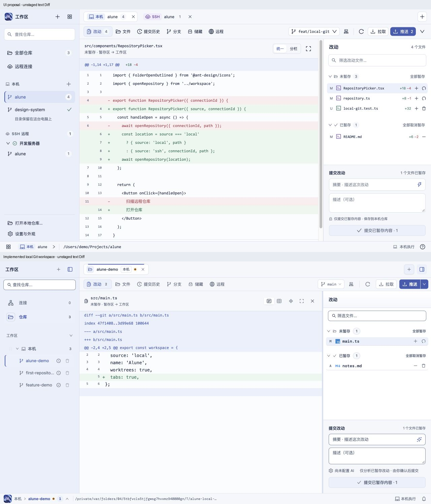Viewport: 431px width, 504px height.
Task: Click the AI sparkle icon in implemented summary field
Action: 419,439
